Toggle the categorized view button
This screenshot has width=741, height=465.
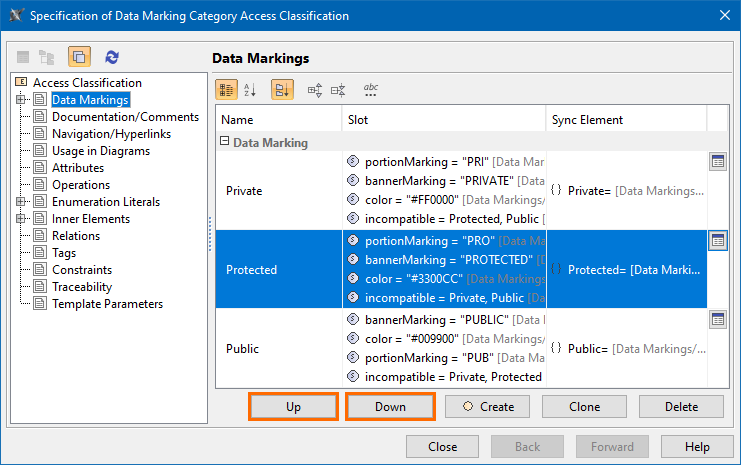pos(227,90)
